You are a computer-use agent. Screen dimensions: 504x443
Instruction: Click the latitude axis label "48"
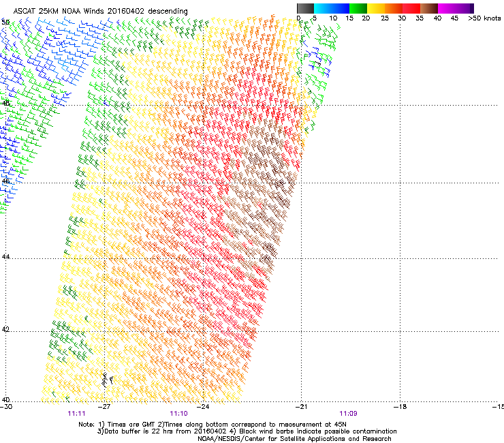(5, 104)
